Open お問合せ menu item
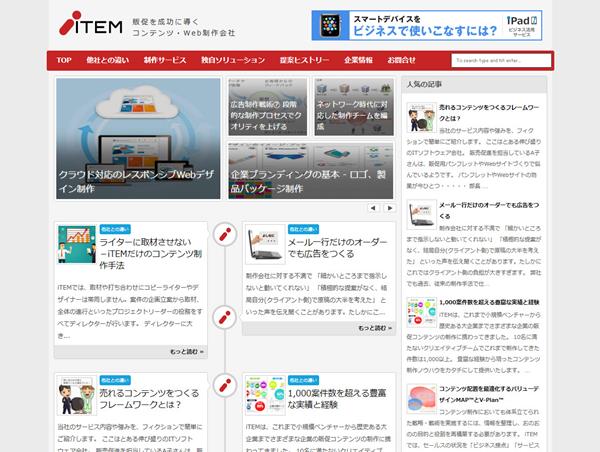600x452 pixels. 401,60
